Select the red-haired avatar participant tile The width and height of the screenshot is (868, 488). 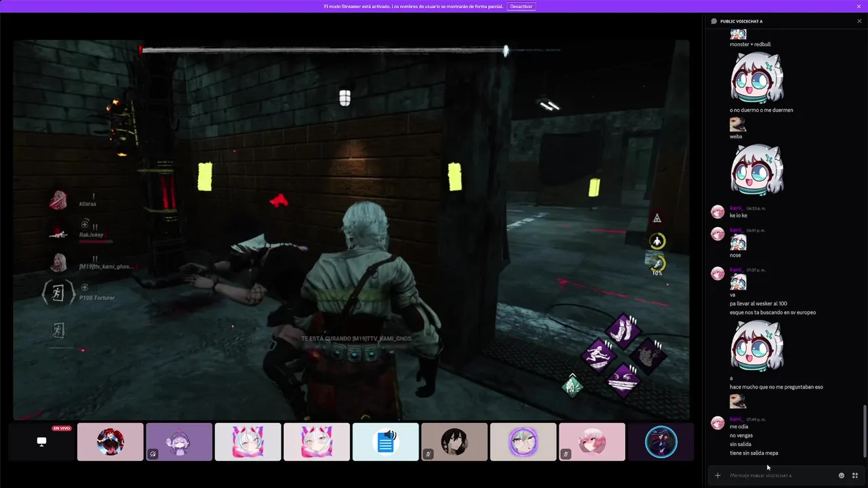tap(111, 442)
